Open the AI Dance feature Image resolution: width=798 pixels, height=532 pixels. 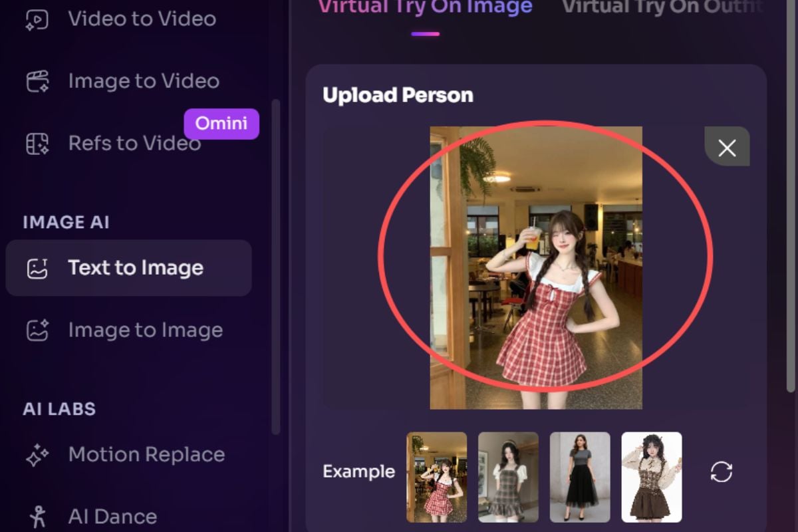pos(112,516)
